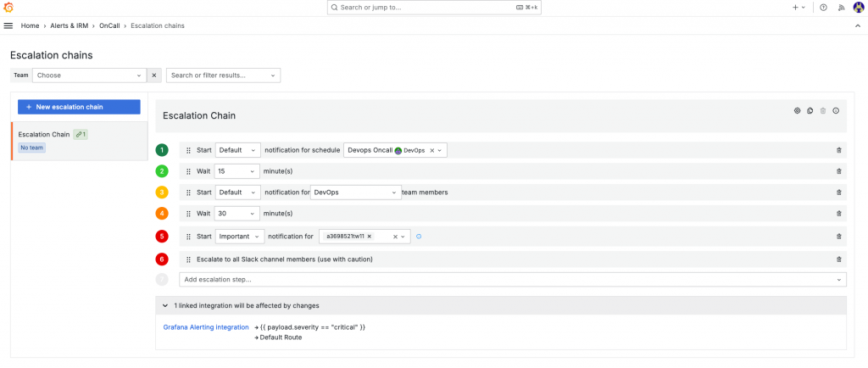Open the Devops Oncall schedule dropdown
868x368 pixels.
pos(395,150)
